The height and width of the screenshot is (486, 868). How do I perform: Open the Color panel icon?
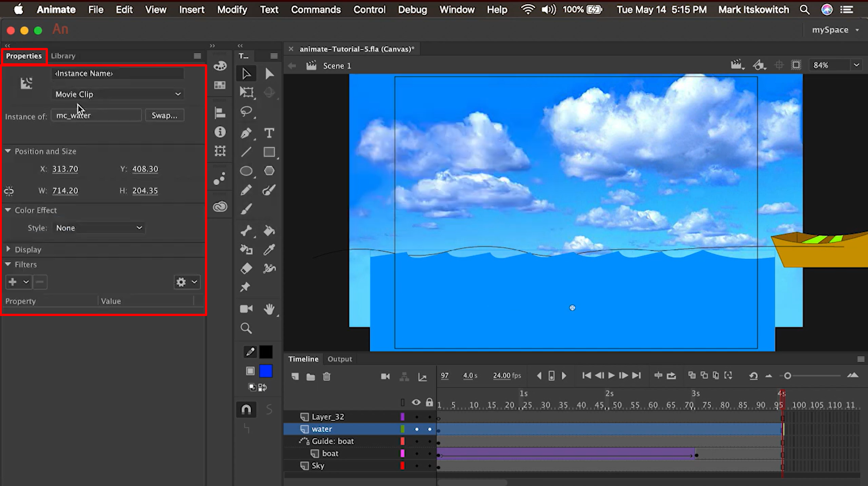click(x=220, y=66)
